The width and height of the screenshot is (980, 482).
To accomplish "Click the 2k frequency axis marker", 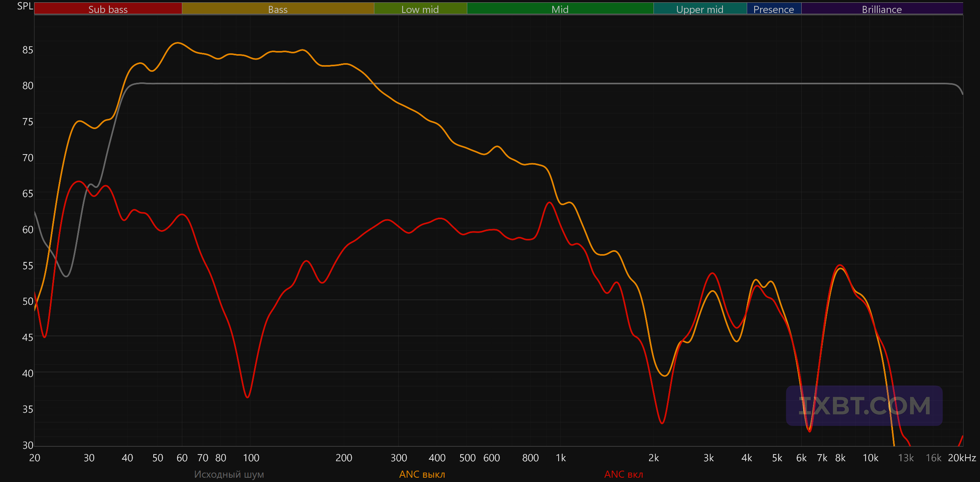I will click(x=654, y=458).
